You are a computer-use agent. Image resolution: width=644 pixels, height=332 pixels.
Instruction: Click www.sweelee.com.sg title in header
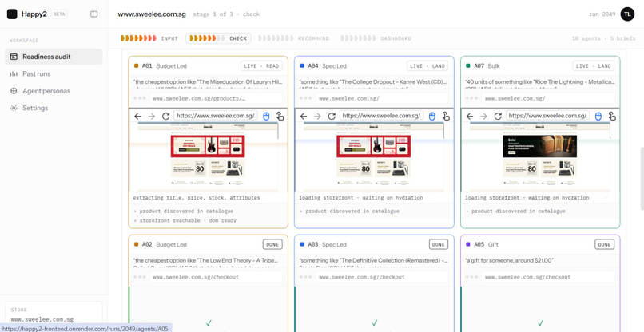[152, 14]
